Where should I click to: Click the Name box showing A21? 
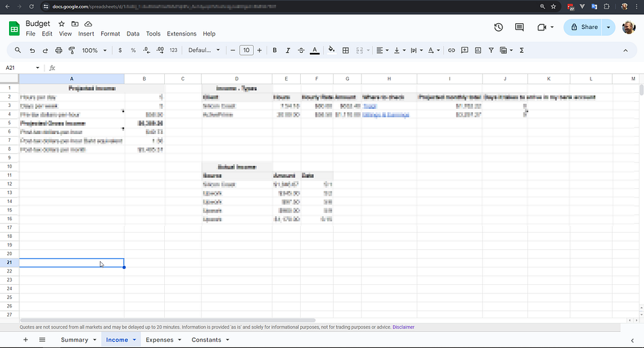pyautogui.click(x=22, y=68)
